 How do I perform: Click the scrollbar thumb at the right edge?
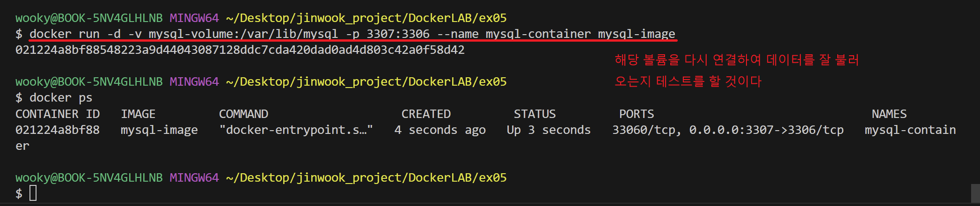pyautogui.click(x=975, y=193)
